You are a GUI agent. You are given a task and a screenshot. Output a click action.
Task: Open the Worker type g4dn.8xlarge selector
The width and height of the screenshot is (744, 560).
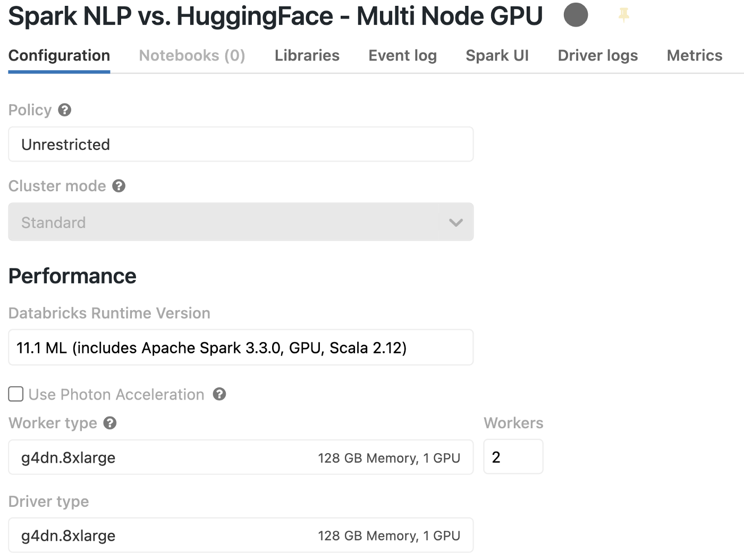pyautogui.click(x=241, y=457)
